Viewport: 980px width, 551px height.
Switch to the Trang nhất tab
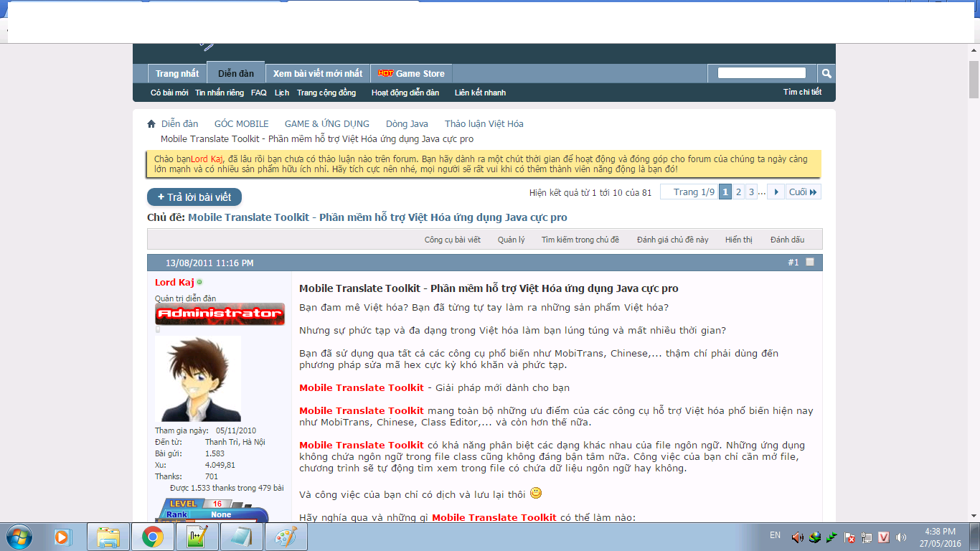tap(177, 74)
